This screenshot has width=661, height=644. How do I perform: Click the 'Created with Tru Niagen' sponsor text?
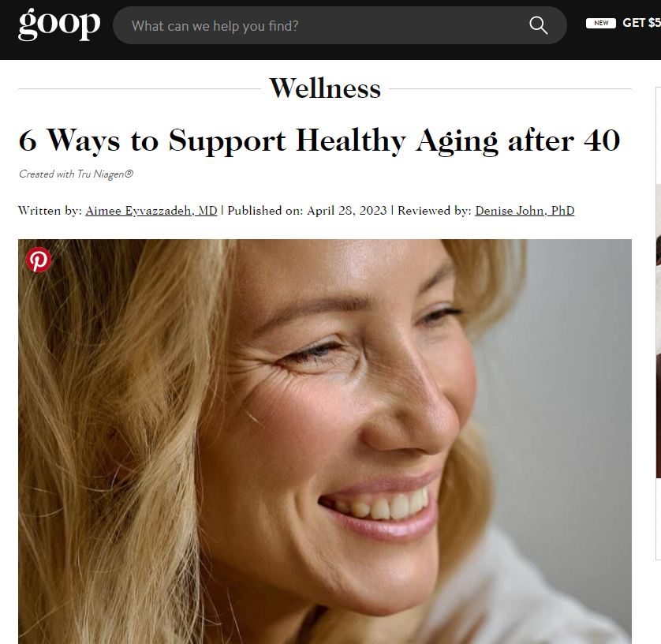[x=76, y=174]
